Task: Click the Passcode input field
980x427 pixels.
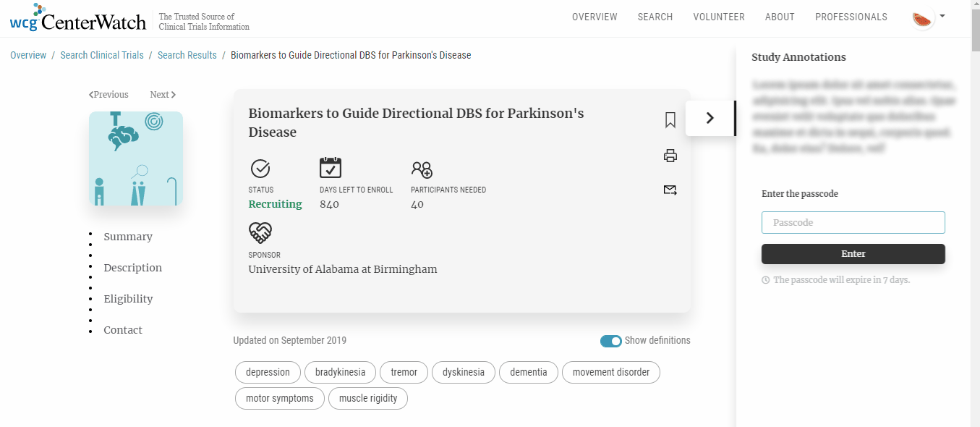Action: 853,222
